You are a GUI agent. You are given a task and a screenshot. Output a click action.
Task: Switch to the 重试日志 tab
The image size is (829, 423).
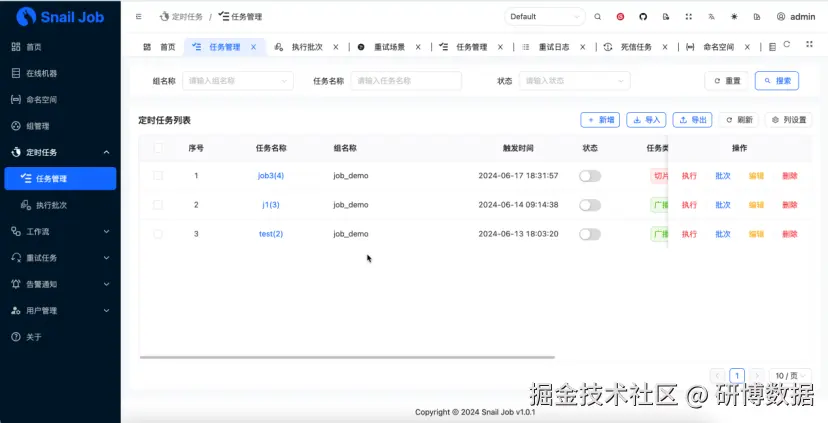tap(554, 47)
